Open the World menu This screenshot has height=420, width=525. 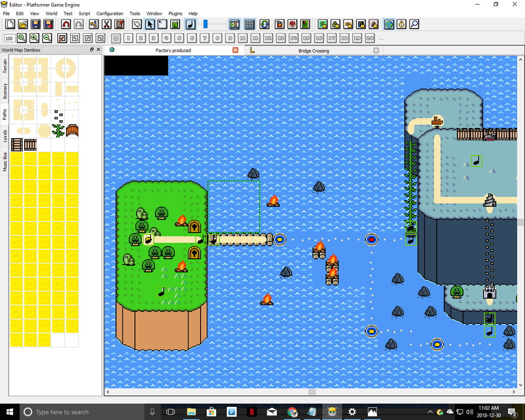point(51,14)
